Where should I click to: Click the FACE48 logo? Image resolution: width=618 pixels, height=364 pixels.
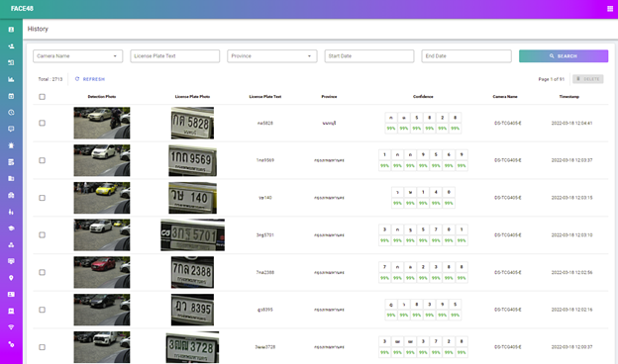pos(22,9)
